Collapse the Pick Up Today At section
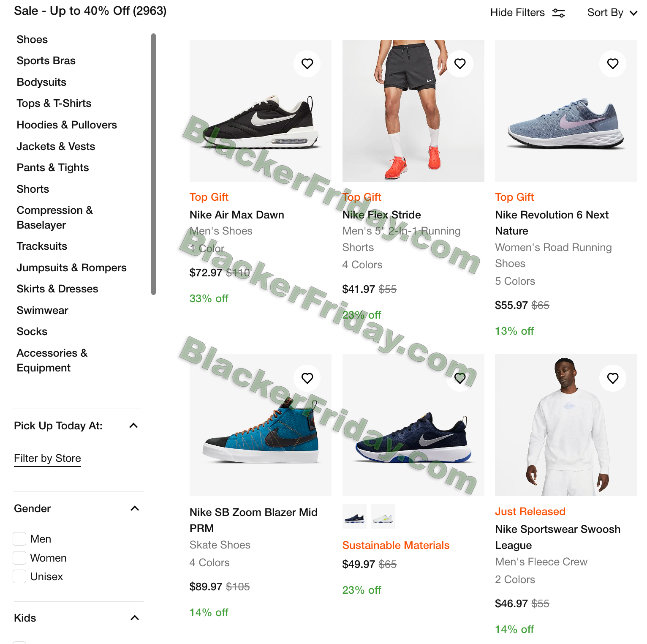 click(133, 426)
